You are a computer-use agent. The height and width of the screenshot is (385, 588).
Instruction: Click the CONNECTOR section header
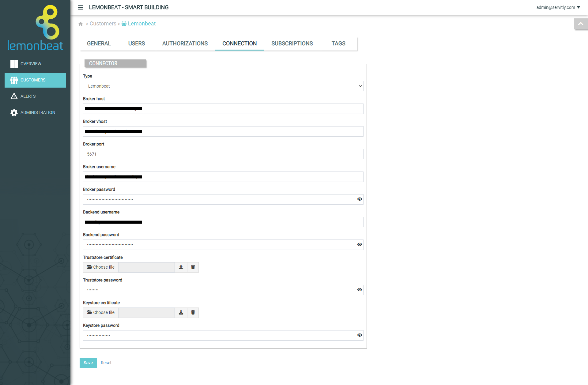click(115, 63)
